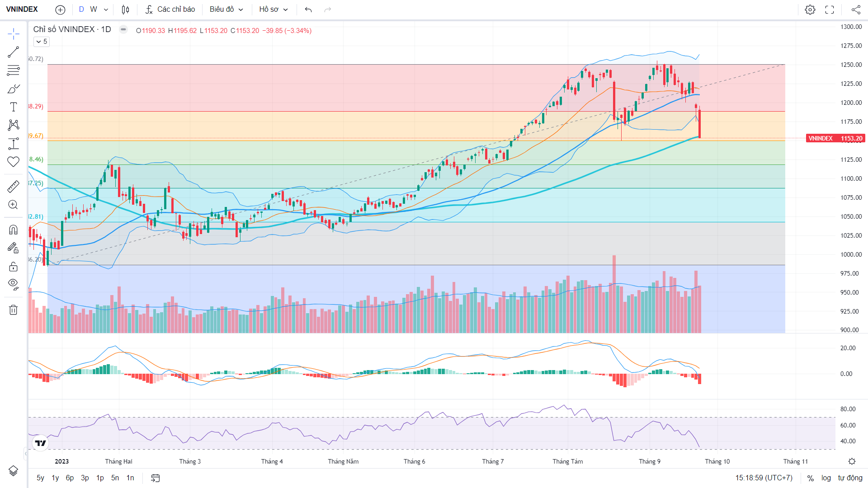This screenshot has height=488, width=868.
Task: Enter fullscreen mode
Action: click(x=830, y=9)
